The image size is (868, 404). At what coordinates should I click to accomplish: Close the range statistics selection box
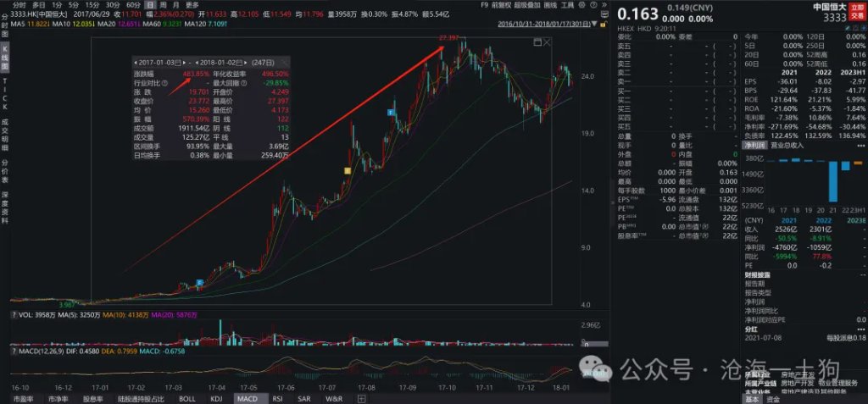click(547, 42)
